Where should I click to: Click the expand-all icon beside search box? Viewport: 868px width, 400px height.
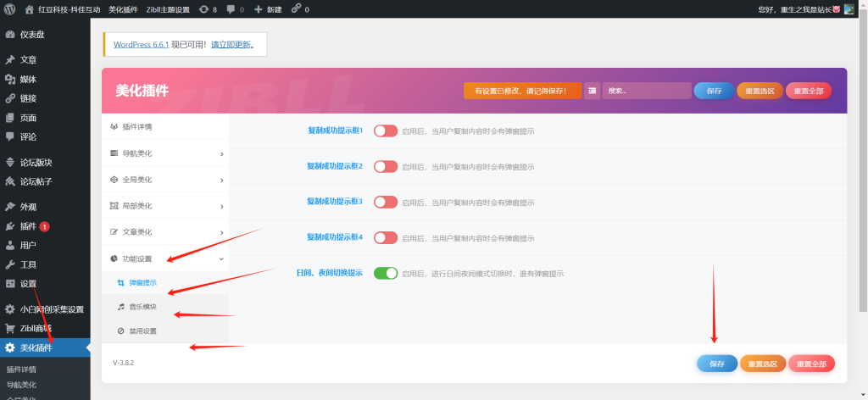pyautogui.click(x=592, y=91)
